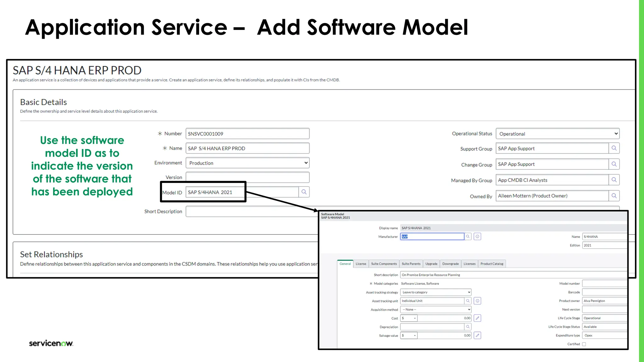Viewport: 644px width, 362px height.
Task: Open the Environment dropdown set to Production
Action: tap(247, 163)
